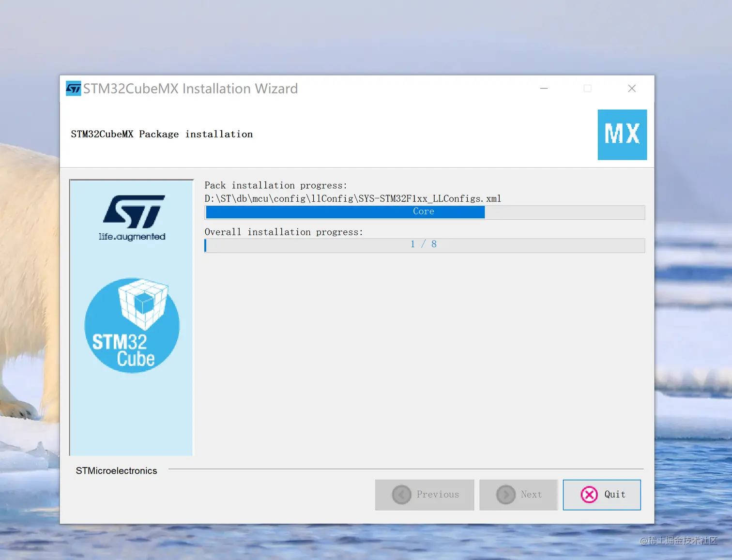Minimize the Installation Wizard window
This screenshot has height=560, width=732.
(x=544, y=89)
